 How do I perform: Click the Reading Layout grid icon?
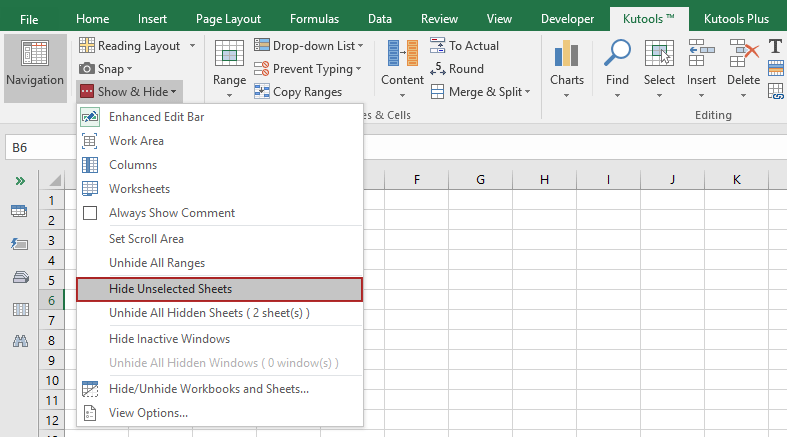pos(86,46)
